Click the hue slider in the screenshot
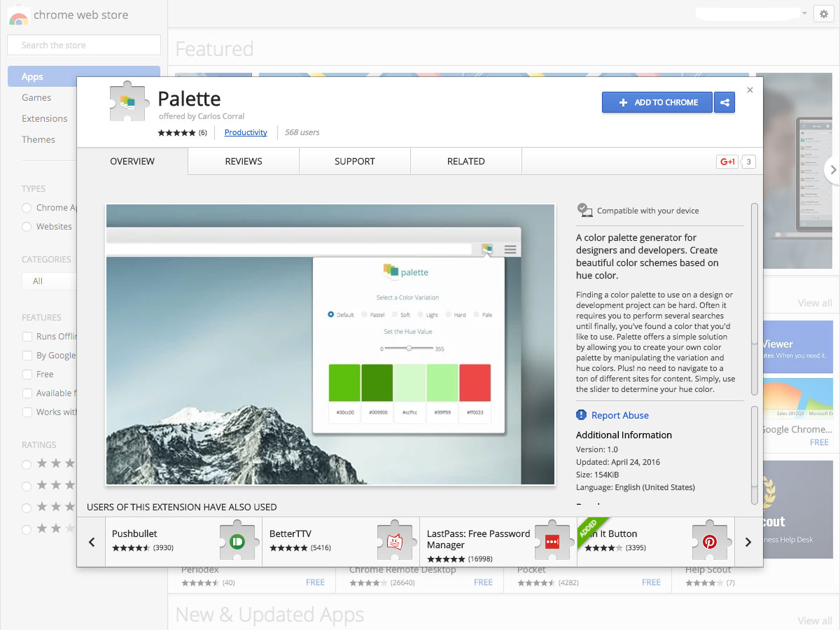This screenshot has width=840, height=630. pos(409,348)
